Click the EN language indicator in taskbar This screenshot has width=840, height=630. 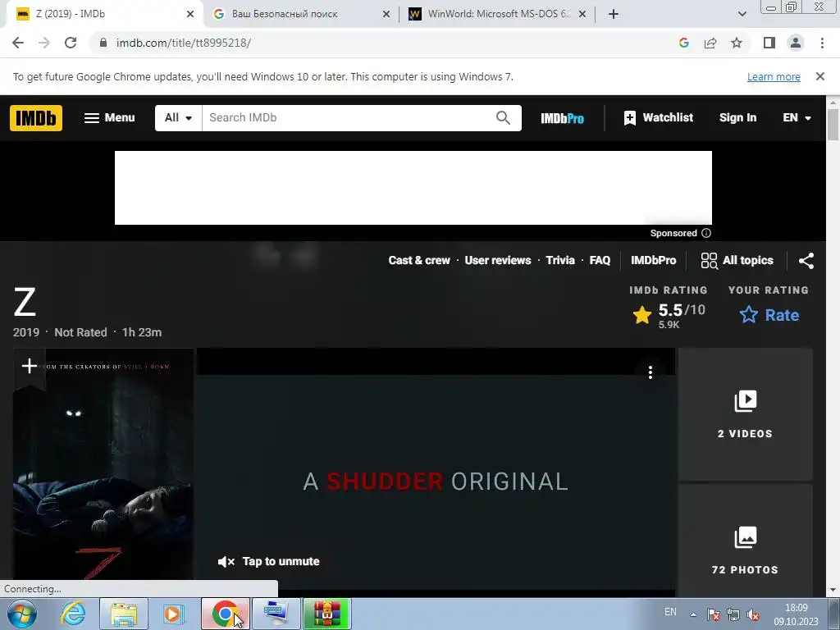(x=670, y=612)
